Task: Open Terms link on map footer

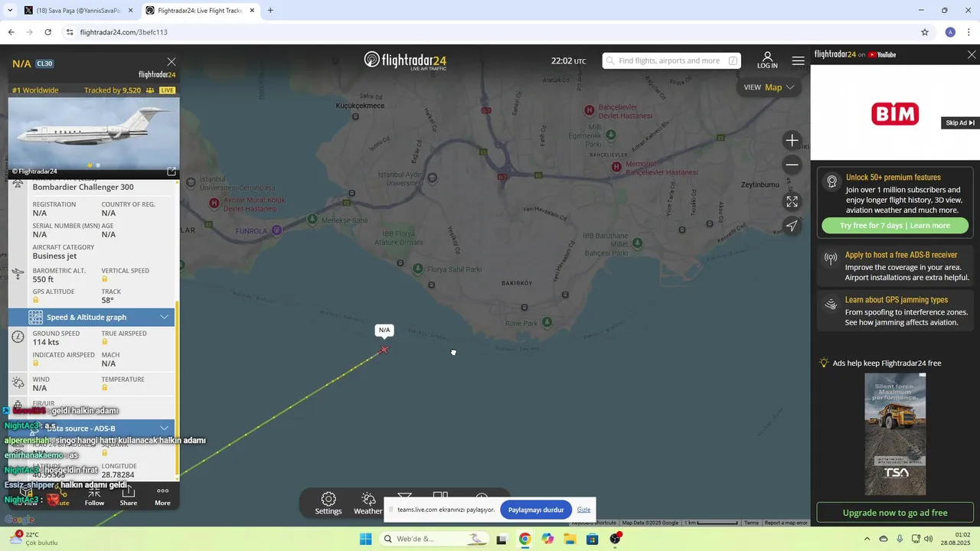Action: 751,523
